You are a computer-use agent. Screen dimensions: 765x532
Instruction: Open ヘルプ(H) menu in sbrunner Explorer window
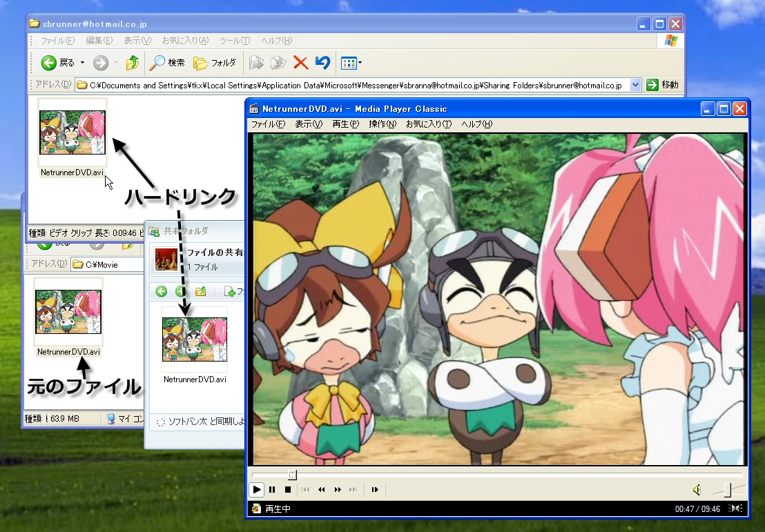pos(277,41)
